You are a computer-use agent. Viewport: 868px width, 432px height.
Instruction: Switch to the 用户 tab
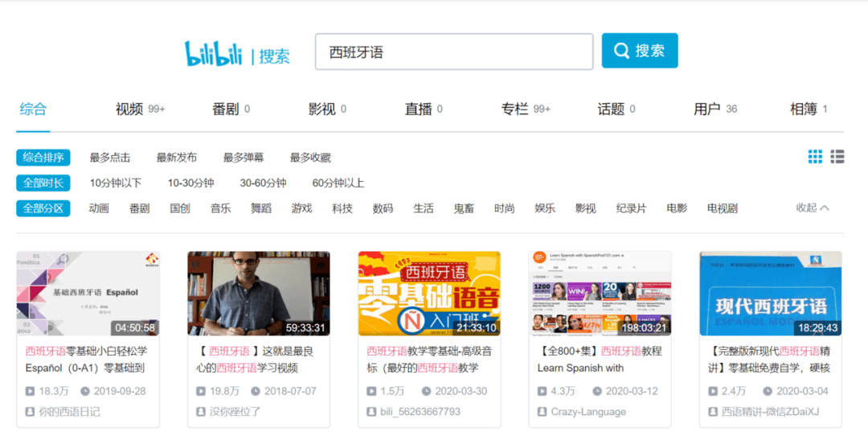[x=707, y=109]
